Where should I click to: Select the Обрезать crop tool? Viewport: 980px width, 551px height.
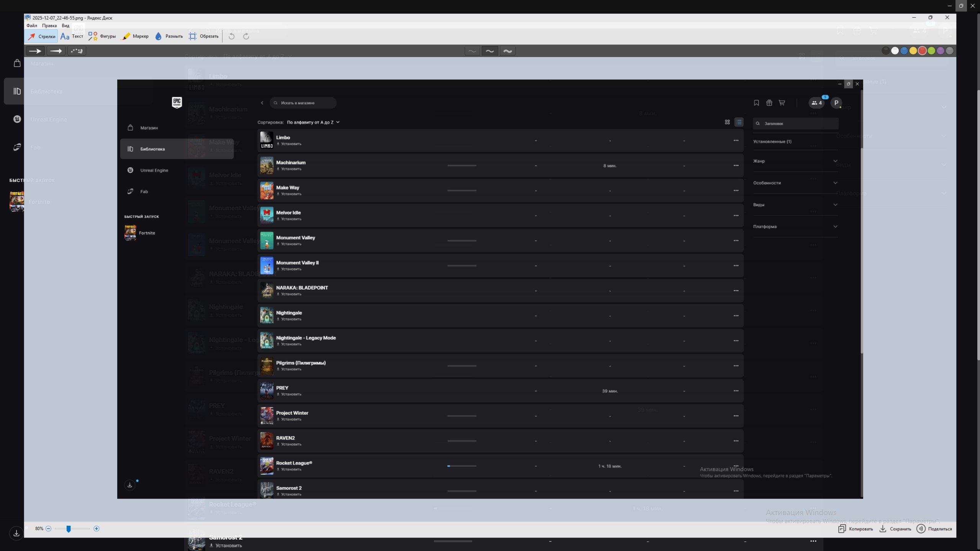click(x=204, y=36)
